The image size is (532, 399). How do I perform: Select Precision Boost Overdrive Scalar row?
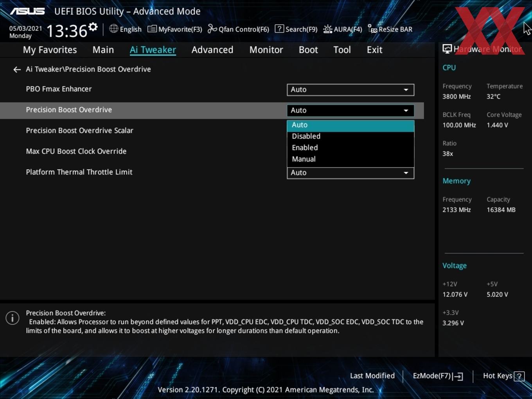(x=79, y=131)
